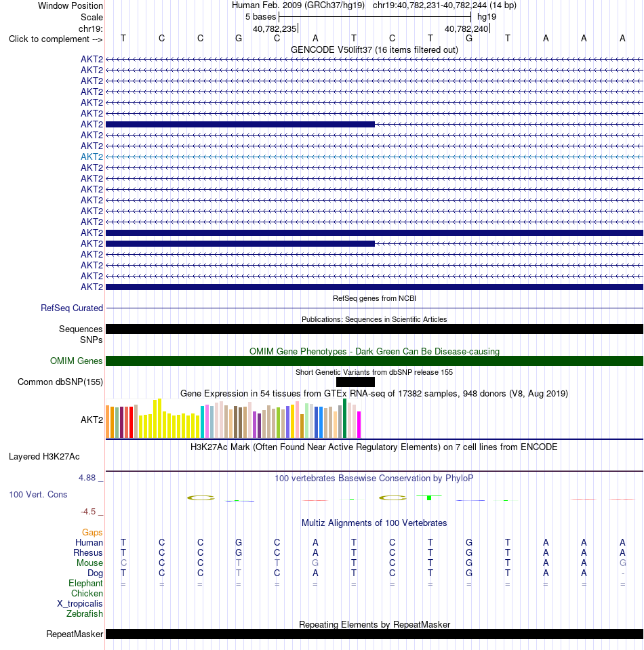Click the black RepeatMasker track bar

coord(374,634)
